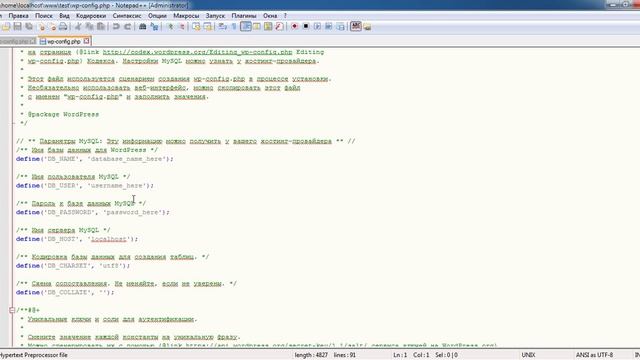Collapse the /**#@+ comment fold marker
Viewport: 640px width, 360px height.
(12, 310)
